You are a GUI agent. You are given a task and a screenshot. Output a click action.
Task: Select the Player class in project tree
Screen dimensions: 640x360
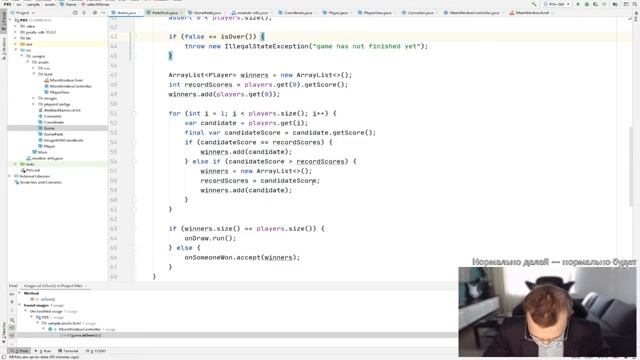47,146
